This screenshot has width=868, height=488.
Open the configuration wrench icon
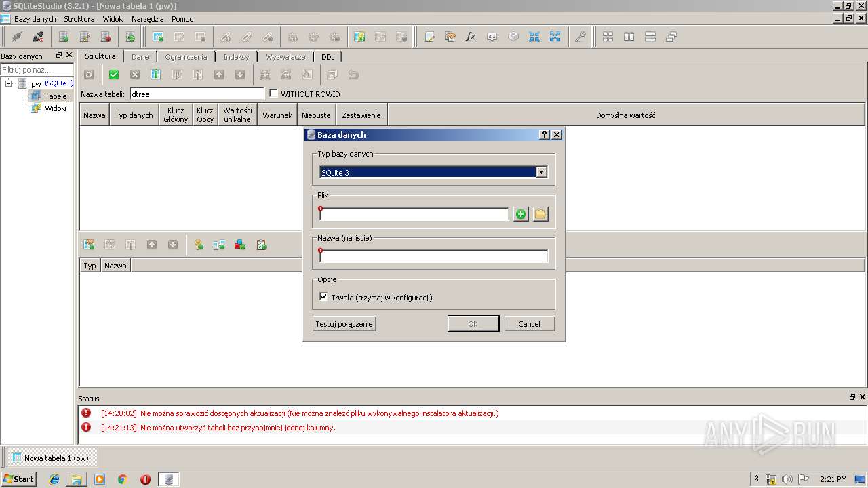click(580, 37)
